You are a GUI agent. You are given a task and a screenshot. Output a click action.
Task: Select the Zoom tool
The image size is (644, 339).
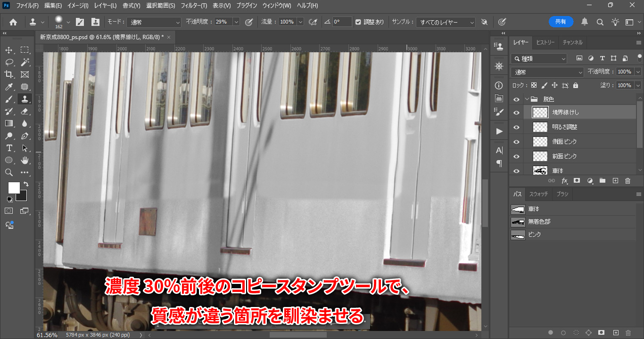[x=9, y=173]
